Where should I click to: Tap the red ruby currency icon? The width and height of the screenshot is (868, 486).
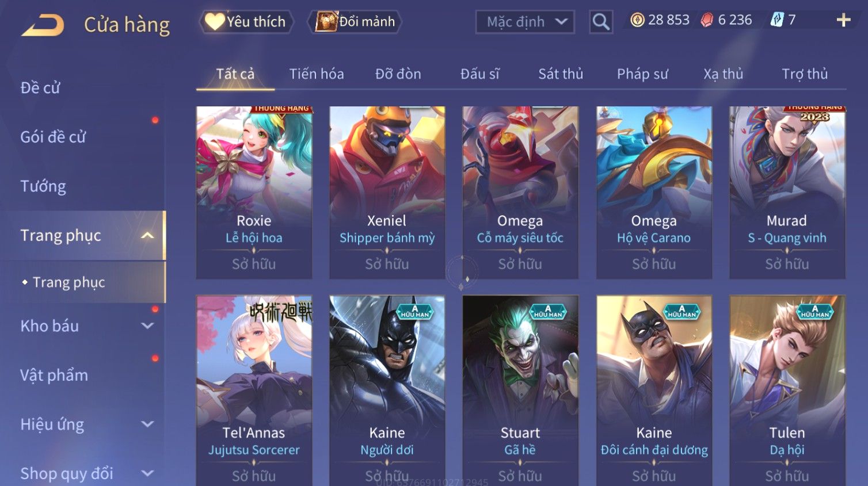click(707, 20)
